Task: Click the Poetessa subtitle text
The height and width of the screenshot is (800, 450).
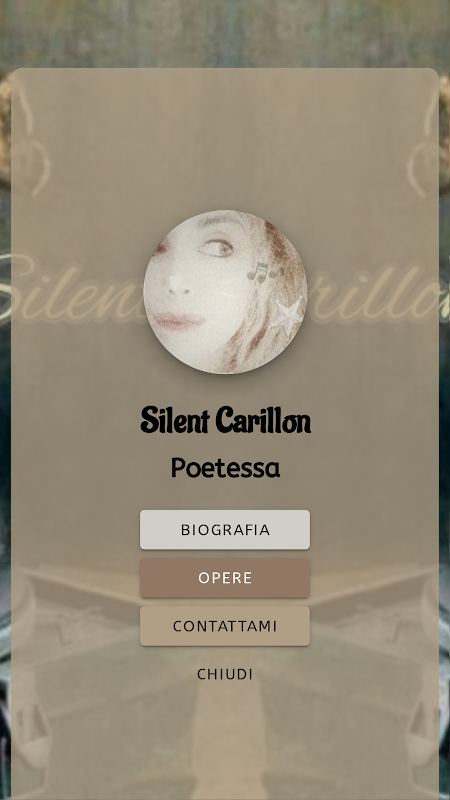Action: tap(225, 467)
